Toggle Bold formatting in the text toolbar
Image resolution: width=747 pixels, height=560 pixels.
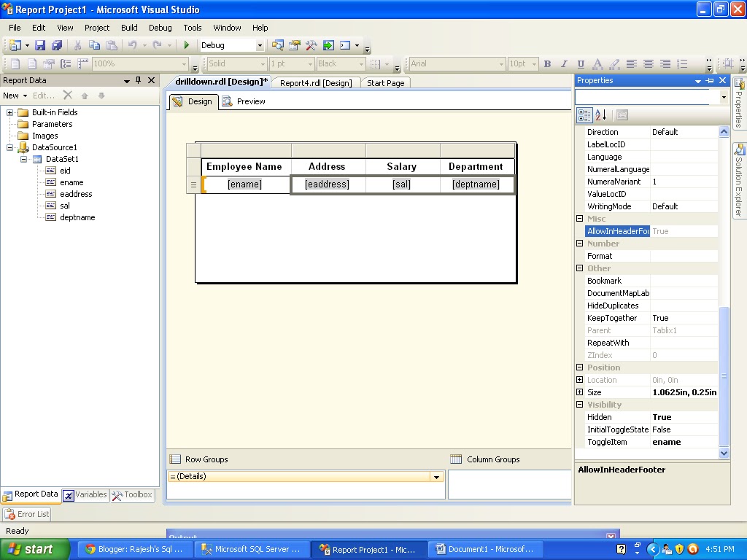pos(547,64)
